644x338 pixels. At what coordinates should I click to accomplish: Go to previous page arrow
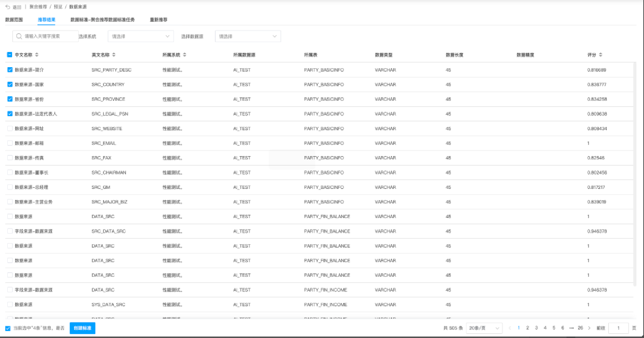510,328
